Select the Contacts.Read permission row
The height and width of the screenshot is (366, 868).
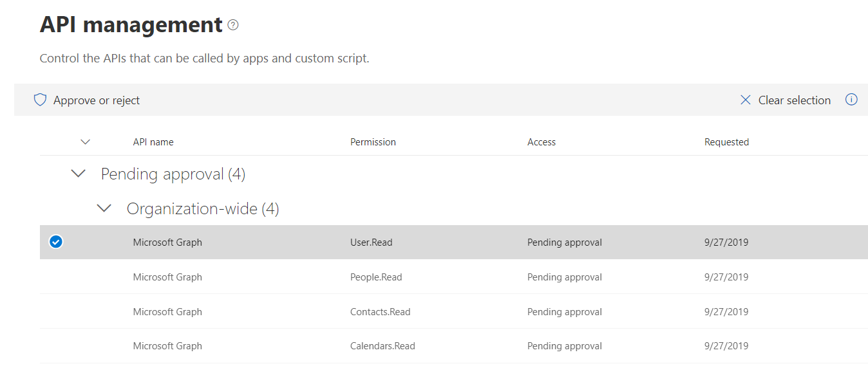click(380, 312)
